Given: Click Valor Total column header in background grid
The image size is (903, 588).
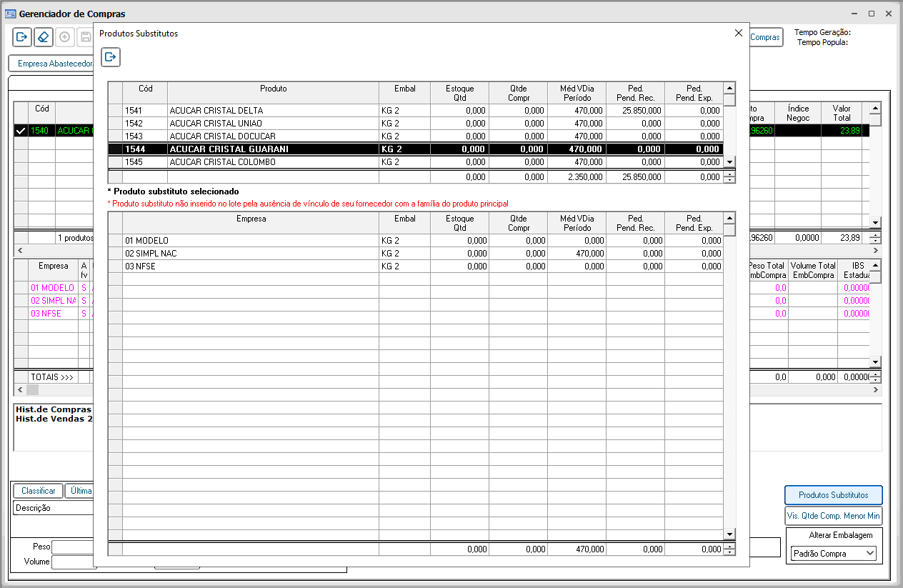Looking at the screenshot, I should point(842,113).
